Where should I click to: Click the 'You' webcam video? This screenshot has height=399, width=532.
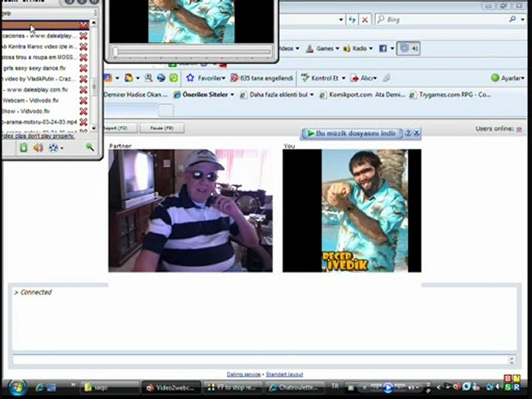point(352,211)
